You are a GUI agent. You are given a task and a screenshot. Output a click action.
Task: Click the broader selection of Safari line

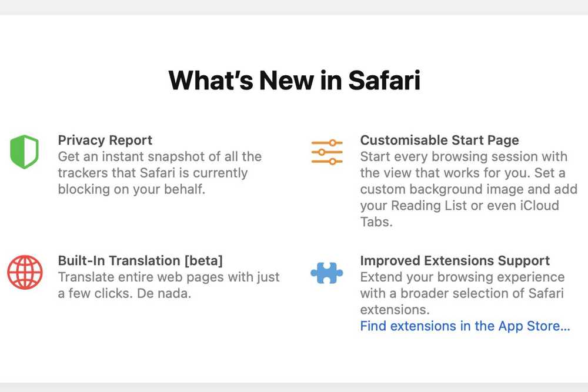[462, 293]
